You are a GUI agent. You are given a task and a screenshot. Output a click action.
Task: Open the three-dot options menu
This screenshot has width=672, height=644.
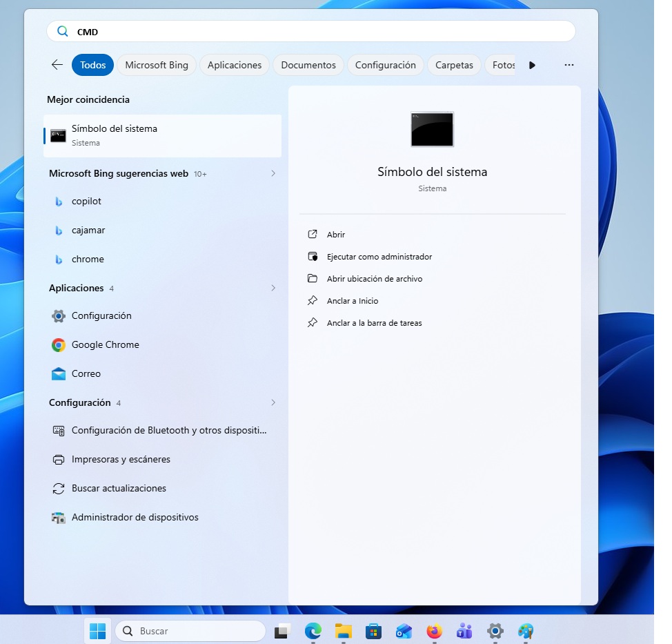click(569, 65)
